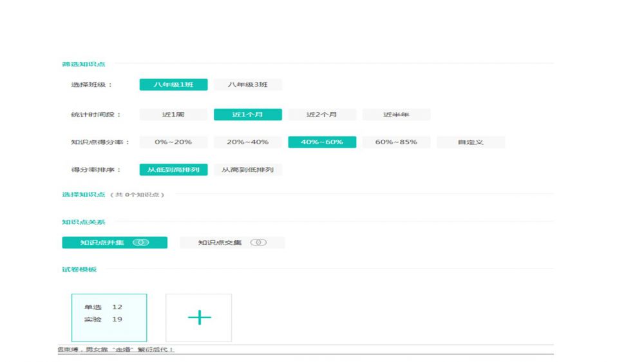This screenshot has height=362, width=644.
Task: Pick the 40%~60% score rate
Action: point(321,142)
